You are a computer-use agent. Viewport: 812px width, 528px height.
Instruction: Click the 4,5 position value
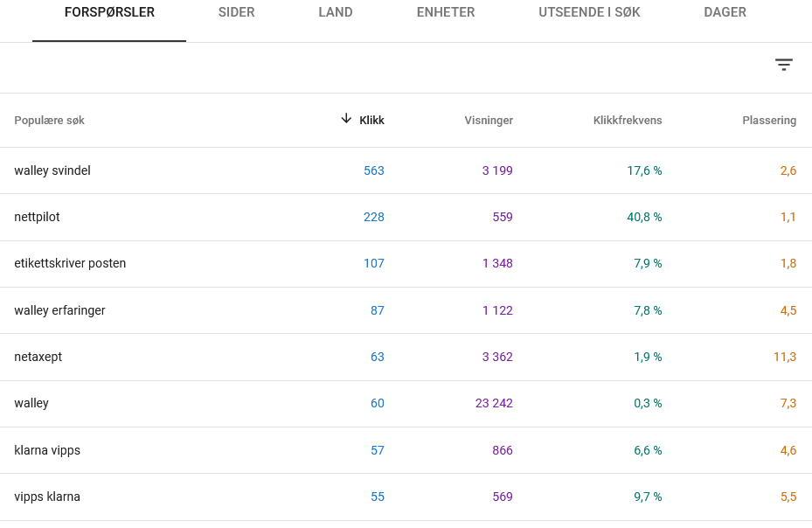coord(788,310)
